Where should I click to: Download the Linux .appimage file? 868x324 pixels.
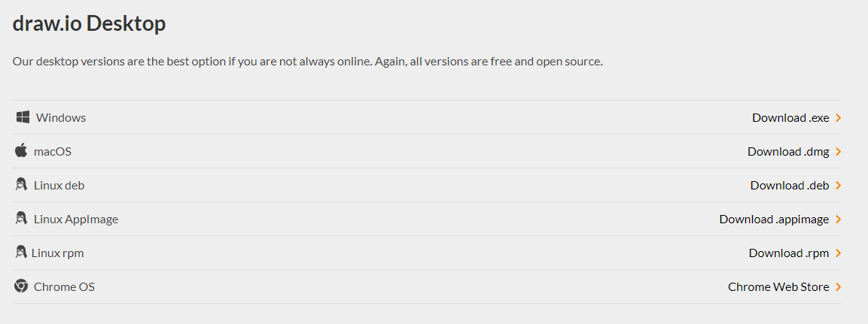click(774, 220)
